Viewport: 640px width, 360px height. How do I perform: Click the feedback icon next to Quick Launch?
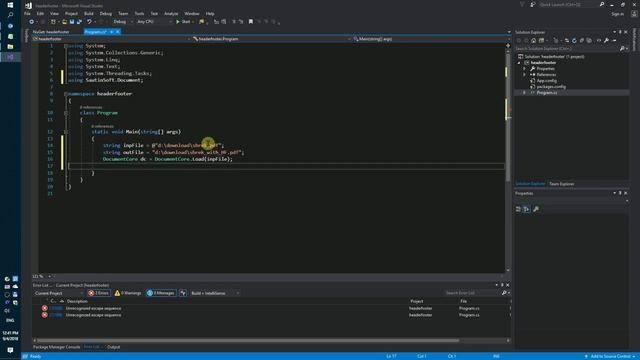533,4
